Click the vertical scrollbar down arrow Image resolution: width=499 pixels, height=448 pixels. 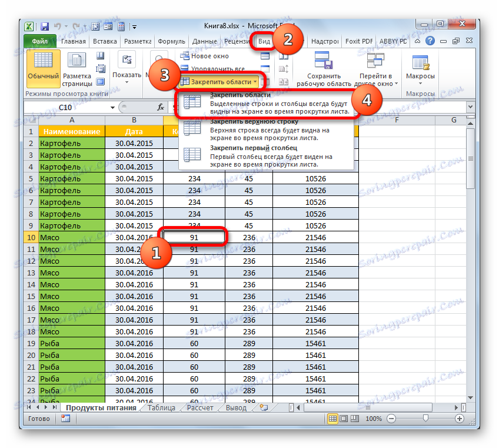point(470,398)
